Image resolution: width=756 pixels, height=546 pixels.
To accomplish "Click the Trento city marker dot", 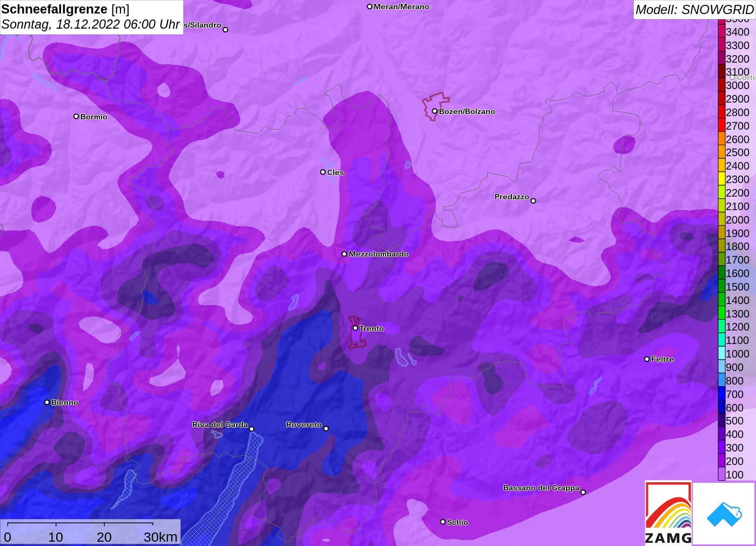I will click(x=355, y=328).
